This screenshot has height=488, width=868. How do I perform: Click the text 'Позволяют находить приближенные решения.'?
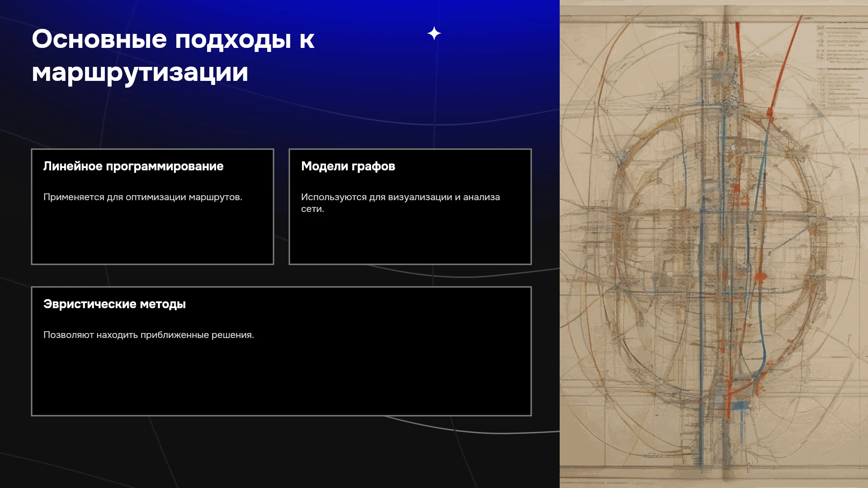(149, 335)
